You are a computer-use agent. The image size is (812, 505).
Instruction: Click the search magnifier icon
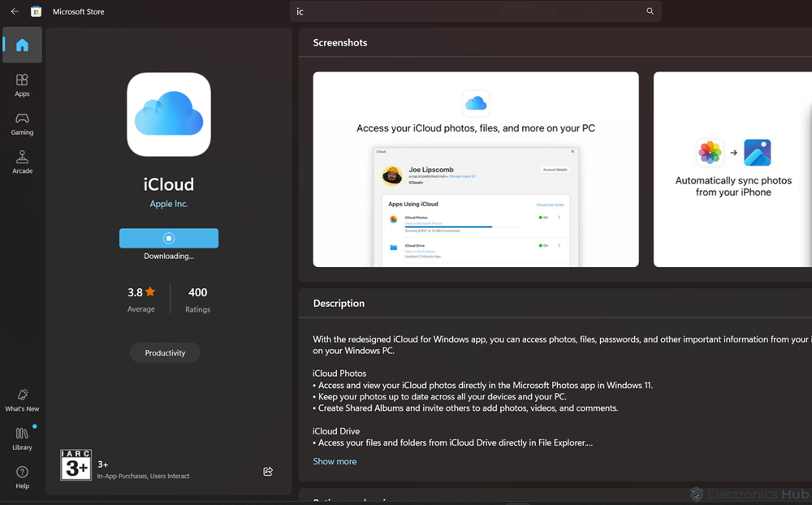(650, 11)
